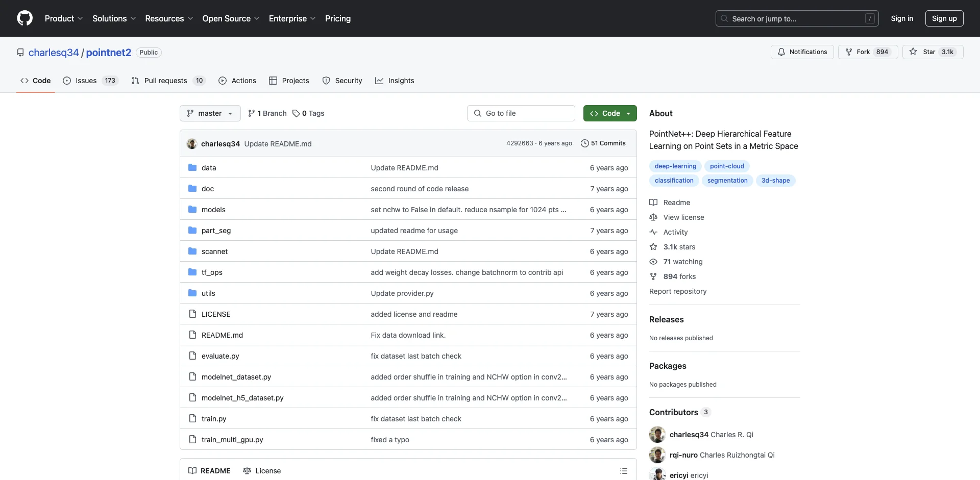Switch to the Pull requests tab

click(x=168, y=81)
